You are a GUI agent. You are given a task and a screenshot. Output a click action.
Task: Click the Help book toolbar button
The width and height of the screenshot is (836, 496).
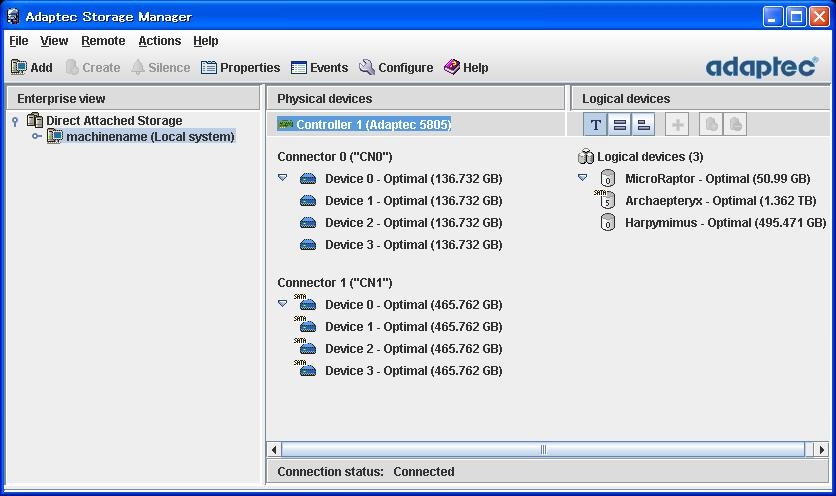[466, 68]
